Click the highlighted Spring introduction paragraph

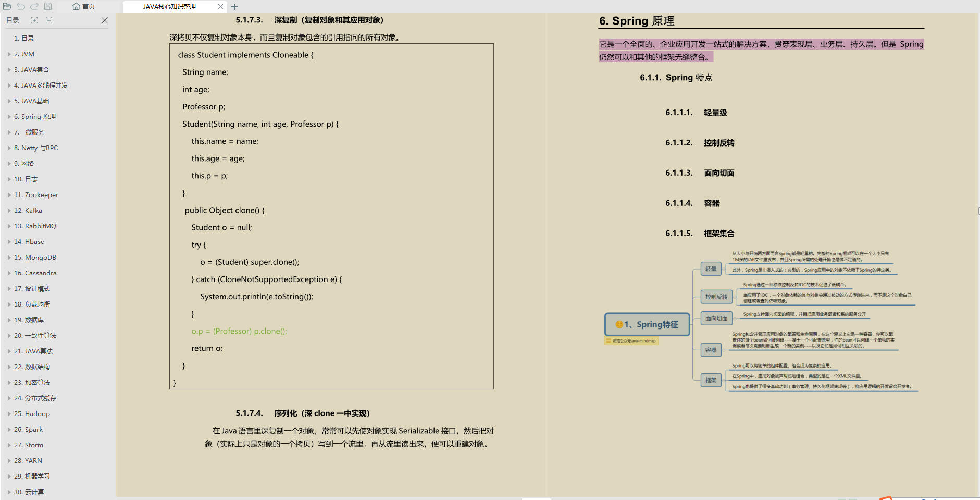(x=761, y=51)
